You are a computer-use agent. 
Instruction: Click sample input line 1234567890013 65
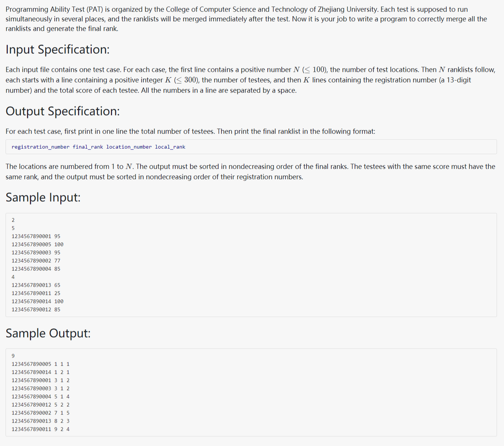(36, 285)
